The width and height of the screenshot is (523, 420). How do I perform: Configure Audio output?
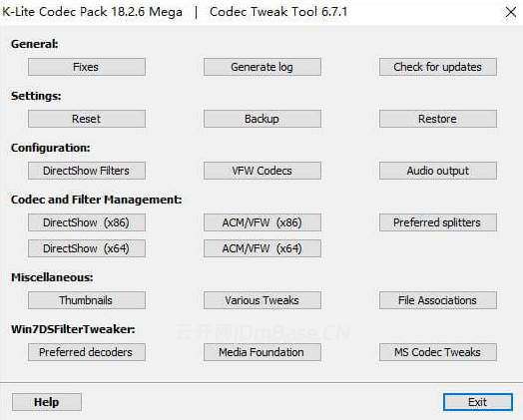pos(438,171)
